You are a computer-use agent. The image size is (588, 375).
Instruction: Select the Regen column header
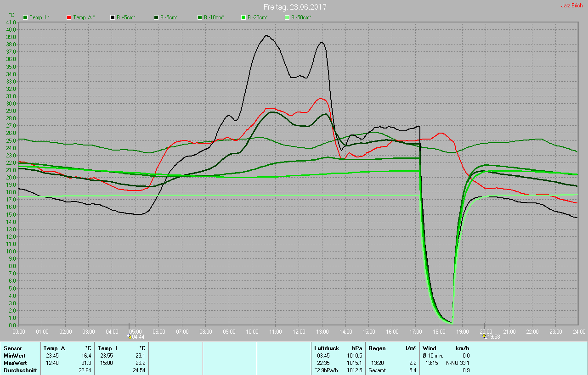point(377,348)
